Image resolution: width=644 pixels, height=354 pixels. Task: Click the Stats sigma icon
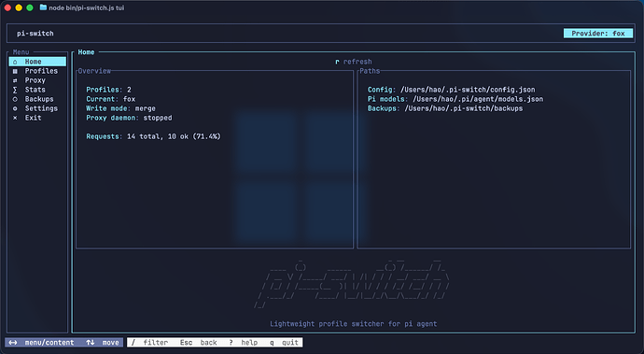coord(15,90)
